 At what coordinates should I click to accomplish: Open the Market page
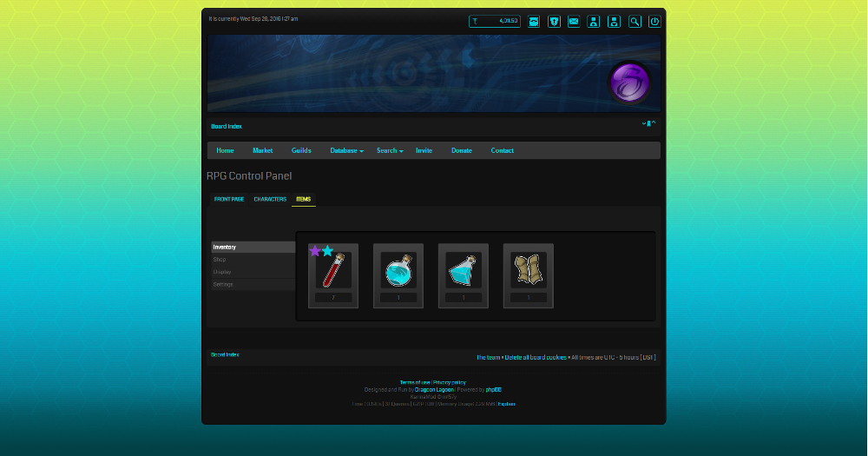click(262, 151)
